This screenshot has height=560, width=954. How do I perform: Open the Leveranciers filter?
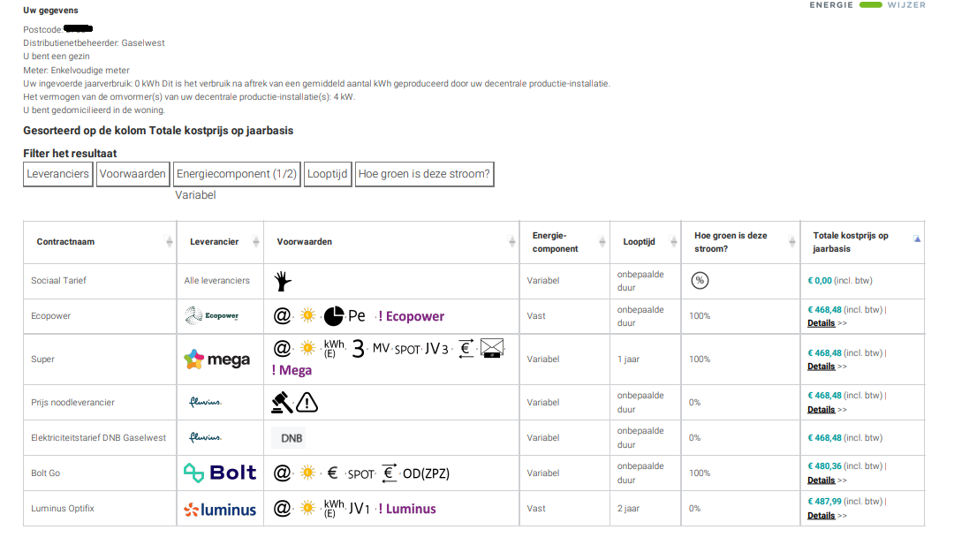pos(57,174)
